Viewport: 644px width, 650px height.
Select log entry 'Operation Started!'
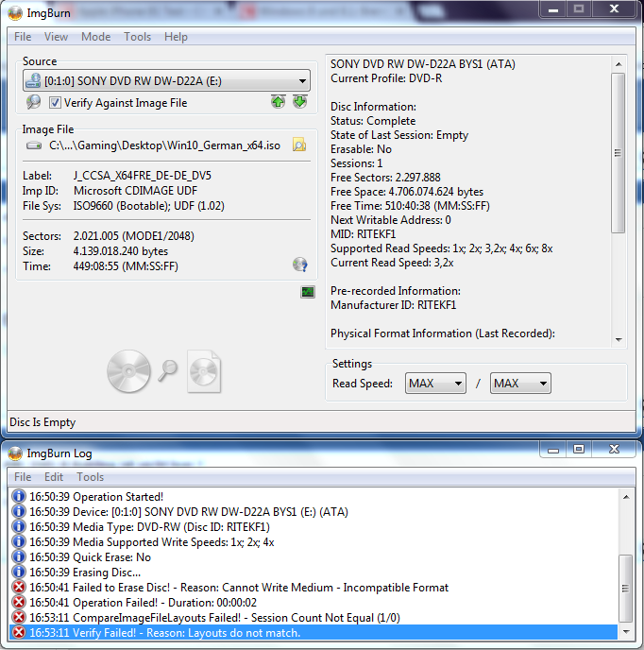[x=314, y=497]
